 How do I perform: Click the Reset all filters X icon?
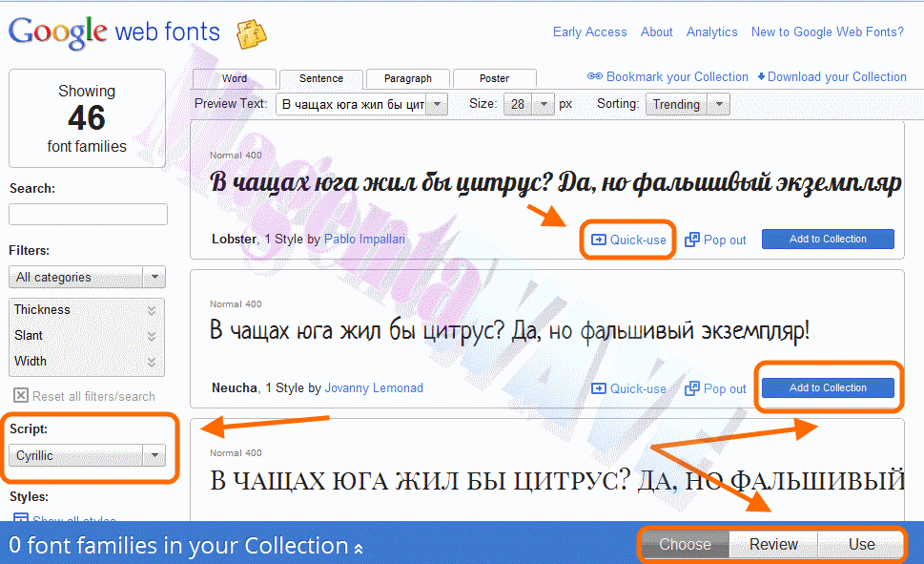point(21,395)
